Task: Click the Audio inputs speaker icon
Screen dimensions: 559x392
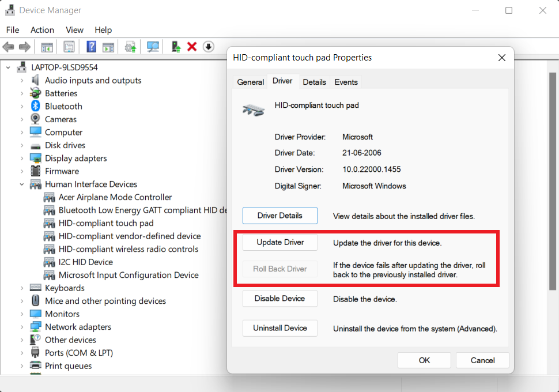Action: 35,80
